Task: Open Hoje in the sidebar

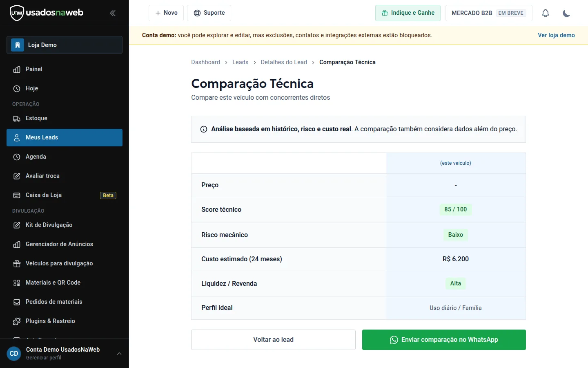Action: click(65, 88)
